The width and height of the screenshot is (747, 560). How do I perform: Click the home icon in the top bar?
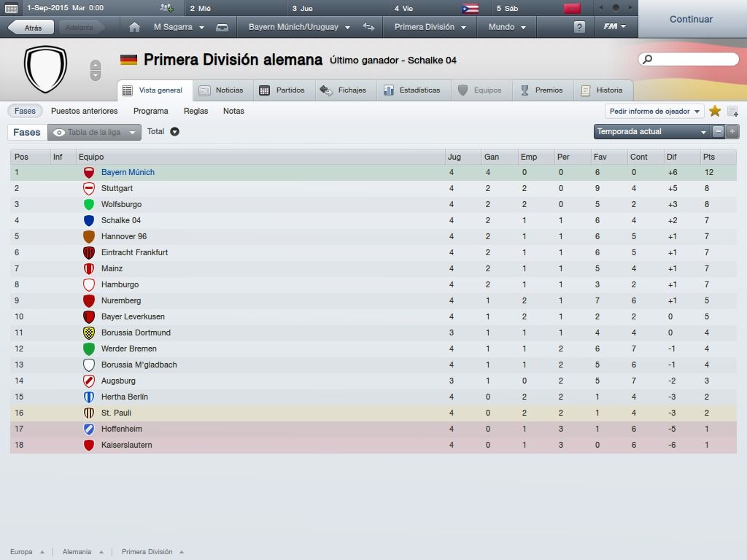pyautogui.click(x=134, y=27)
